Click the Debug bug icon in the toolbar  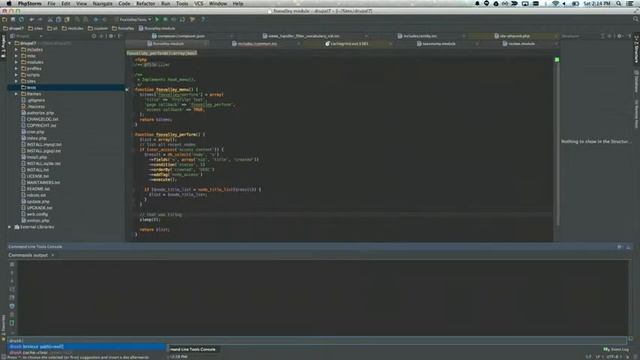pyautogui.click(x=165, y=20)
